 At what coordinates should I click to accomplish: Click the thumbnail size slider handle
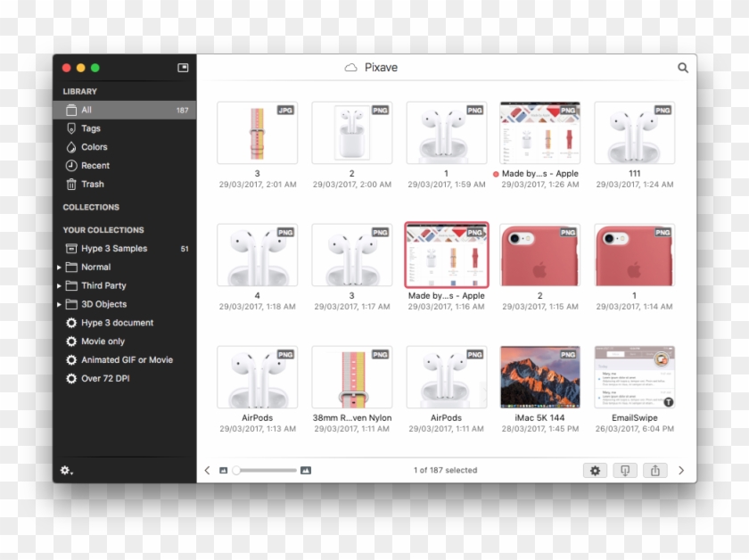click(x=236, y=471)
